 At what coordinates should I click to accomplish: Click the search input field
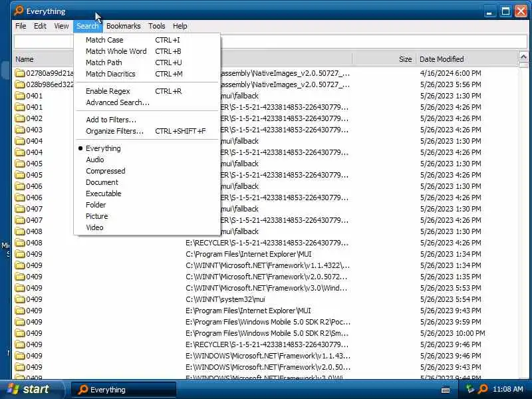click(x=373, y=42)
